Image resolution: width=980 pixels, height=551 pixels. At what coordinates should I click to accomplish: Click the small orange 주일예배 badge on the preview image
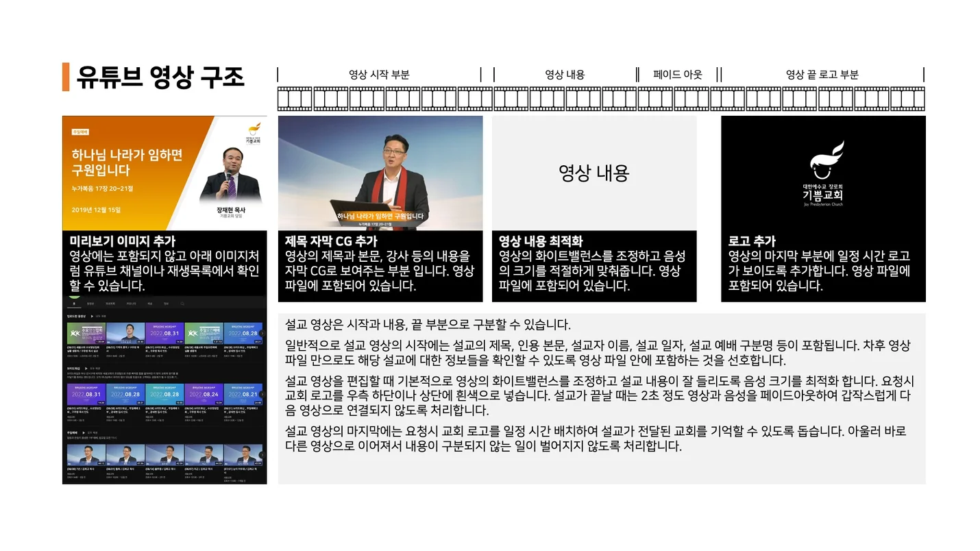pos(81,132)
